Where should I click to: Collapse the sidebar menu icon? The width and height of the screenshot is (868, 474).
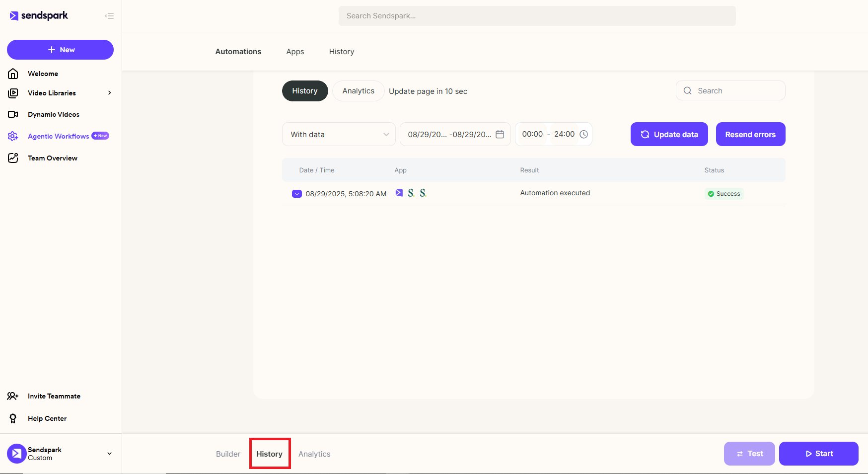[109, 16]
